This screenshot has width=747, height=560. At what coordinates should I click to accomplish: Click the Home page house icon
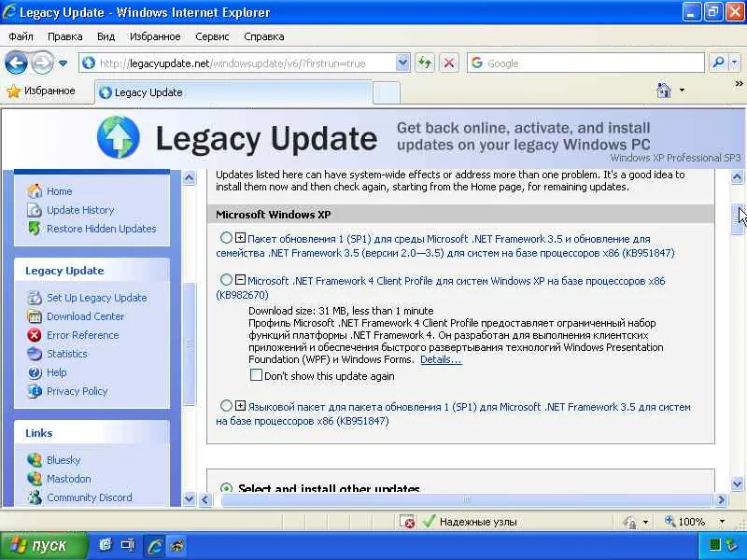(x=664, y=90)
